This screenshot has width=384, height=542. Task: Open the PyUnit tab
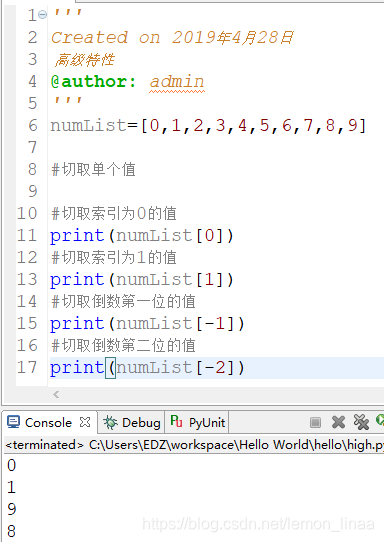(x=197, y=422)
